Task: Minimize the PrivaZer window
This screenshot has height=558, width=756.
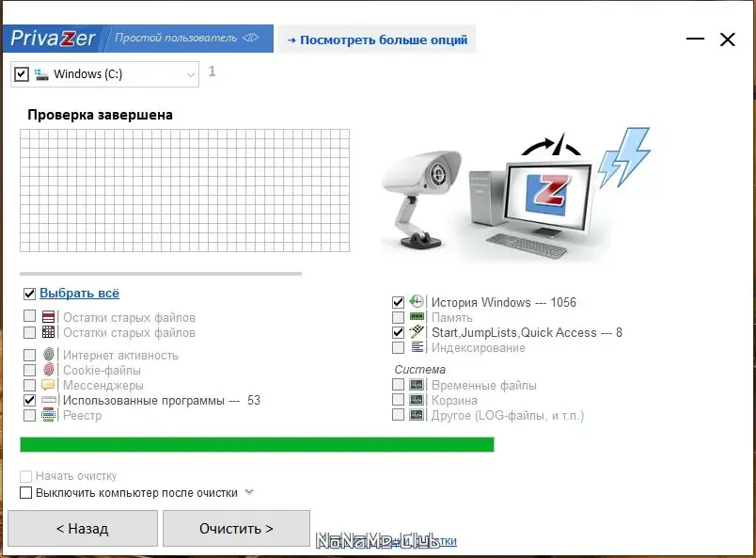Action: pyautogui.click(x=695, y=39)
